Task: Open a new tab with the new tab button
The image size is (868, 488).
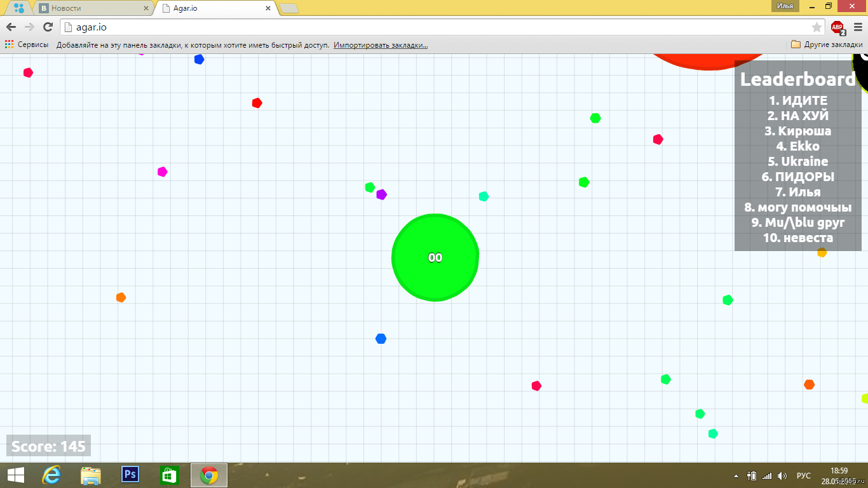Action: pos(288,8)
